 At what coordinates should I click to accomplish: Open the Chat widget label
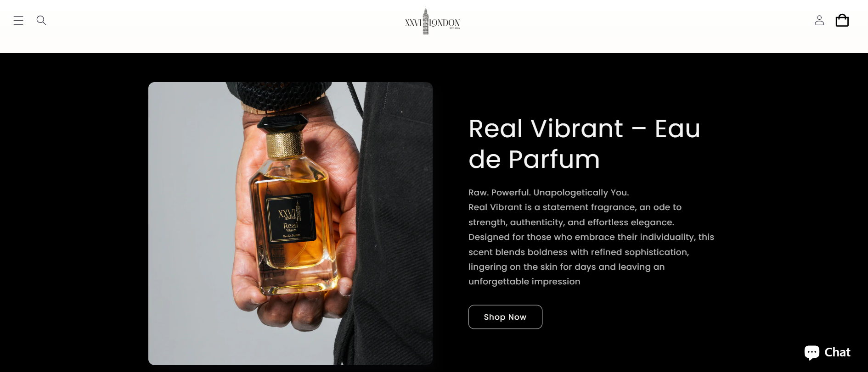pos(837,352)
